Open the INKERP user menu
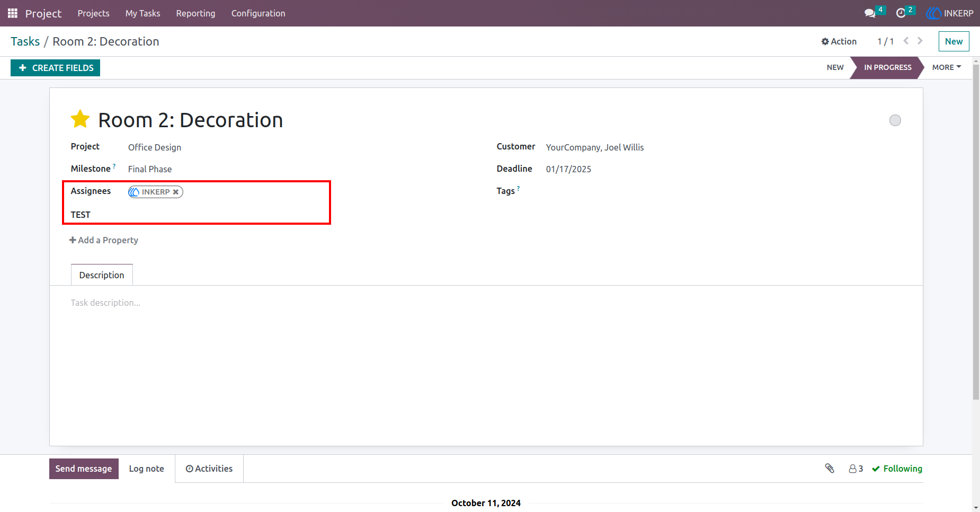 click(950, 13)
